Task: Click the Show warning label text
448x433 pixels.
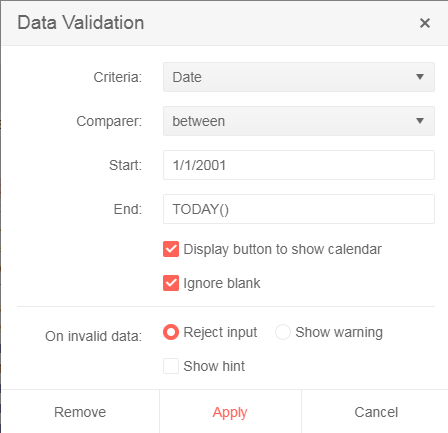Action: 339,332
